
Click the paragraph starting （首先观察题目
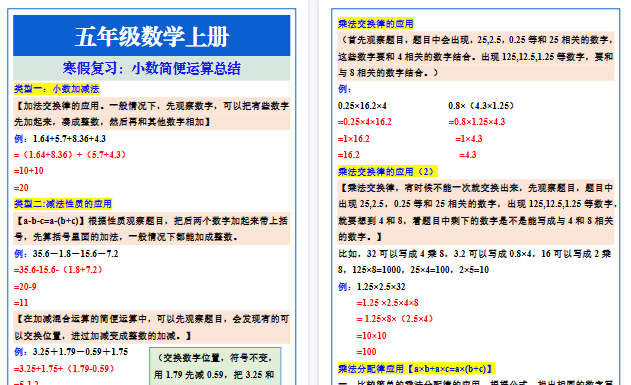[476, 56]
